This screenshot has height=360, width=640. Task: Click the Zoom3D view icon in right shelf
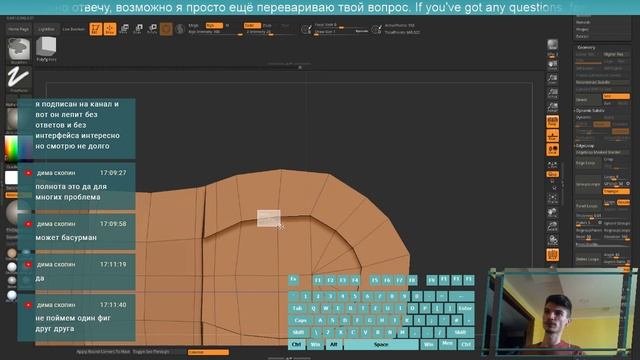point(553,227)
